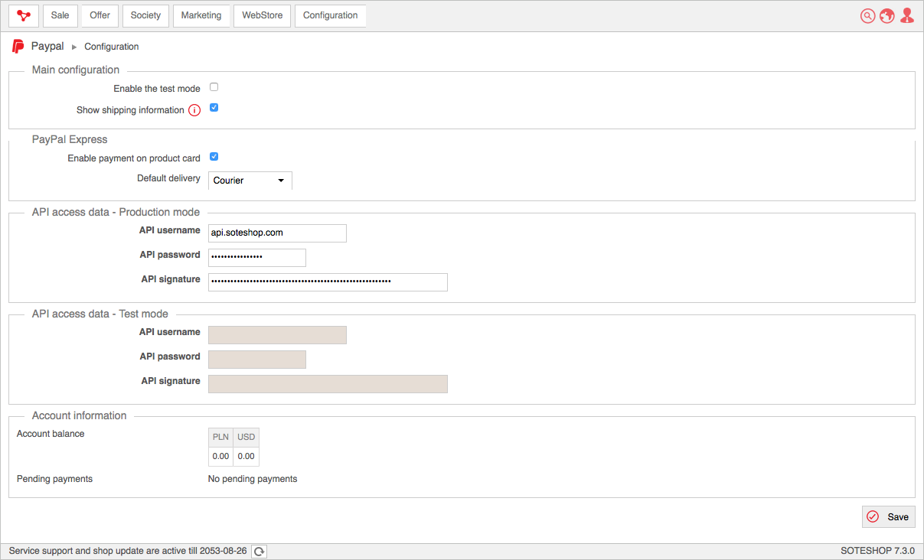Screen dimensions: 924x560
Task: Open the Default delivery Courier dropdown
Action: click(x=250, y=181)
